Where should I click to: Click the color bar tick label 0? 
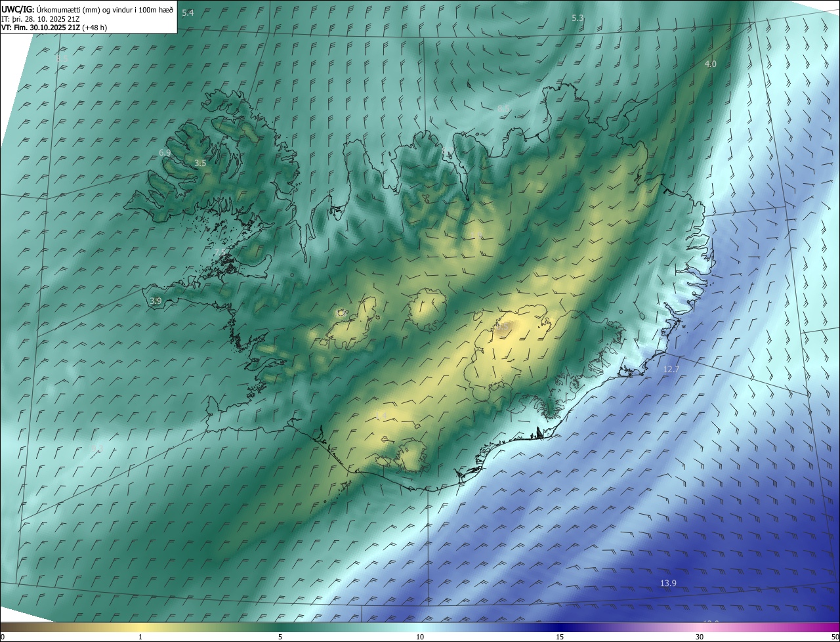[x=2, y=637]
